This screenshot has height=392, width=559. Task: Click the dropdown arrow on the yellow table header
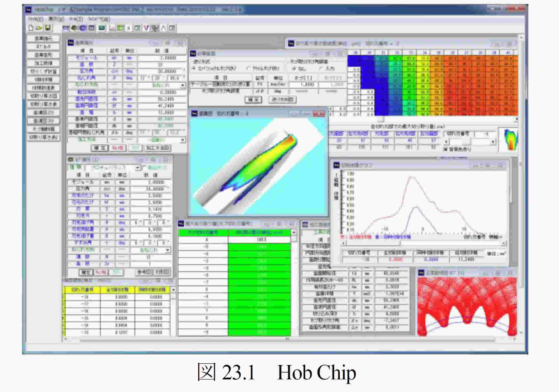[173, 290]
